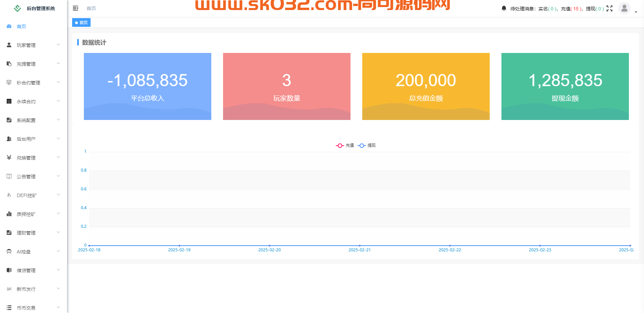644x313 pixels.
Task: Select the AI控盘 sidebar icon
Action: coord(9,251)
